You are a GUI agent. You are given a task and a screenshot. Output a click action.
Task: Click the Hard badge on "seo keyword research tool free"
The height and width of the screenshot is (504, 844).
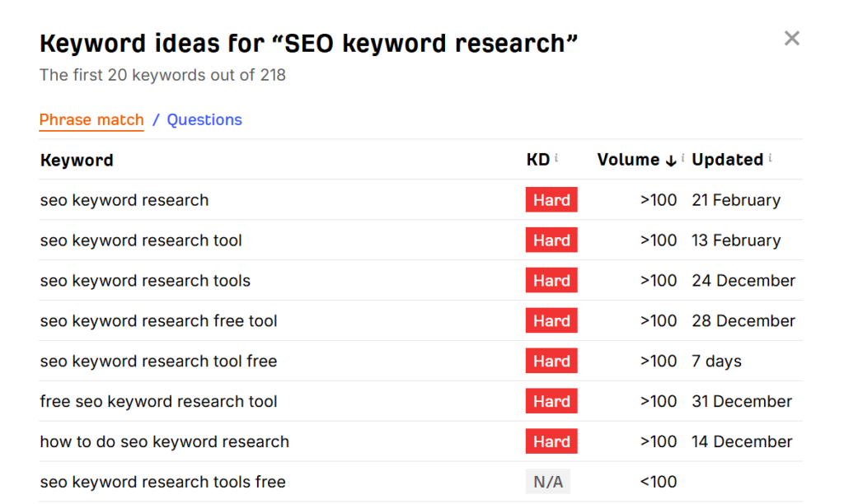[x=551, y=361]
